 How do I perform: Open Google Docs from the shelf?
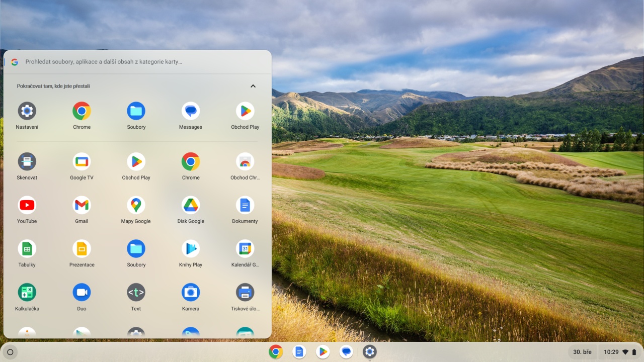pyautogui.click(x=299, y=352)
